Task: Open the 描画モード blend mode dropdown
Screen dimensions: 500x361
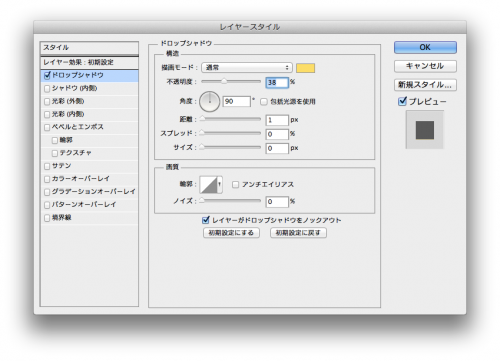Action: point(247,68)
